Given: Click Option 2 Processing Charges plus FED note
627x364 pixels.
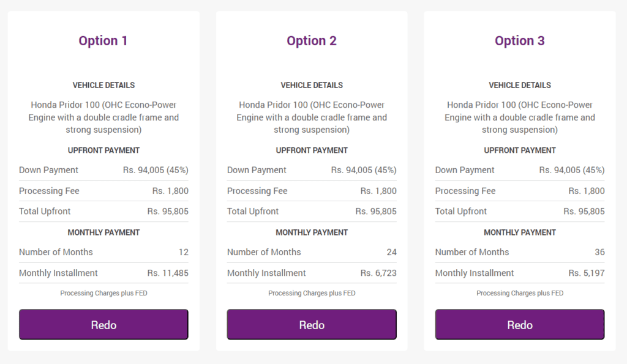Looking at the screenshot, I should (312, 293).
